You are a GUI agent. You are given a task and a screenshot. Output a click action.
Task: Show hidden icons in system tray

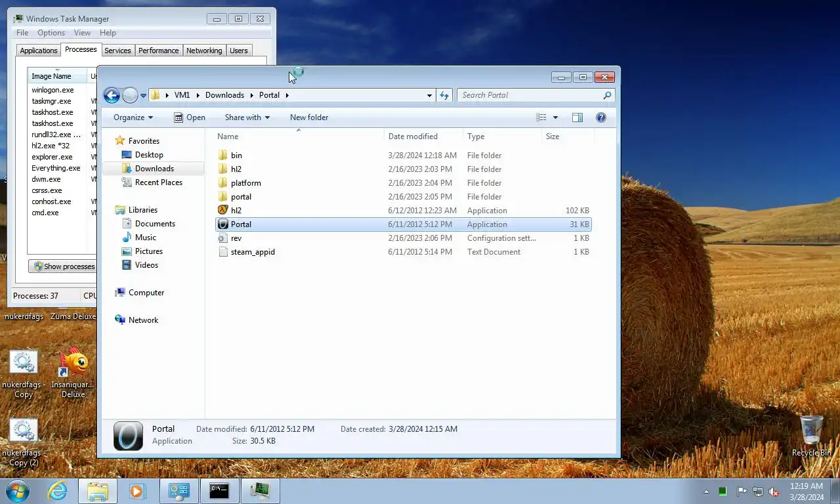coord(706,492)
